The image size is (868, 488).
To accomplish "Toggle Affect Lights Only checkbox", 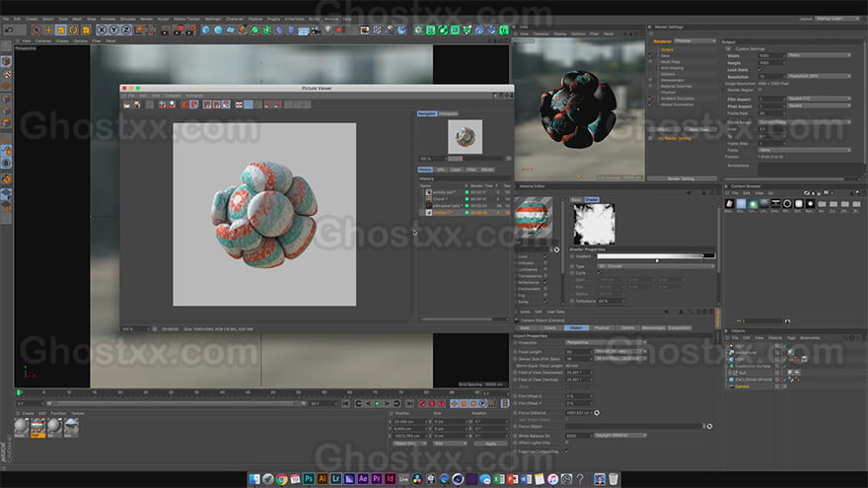I will tap(566, 443).
